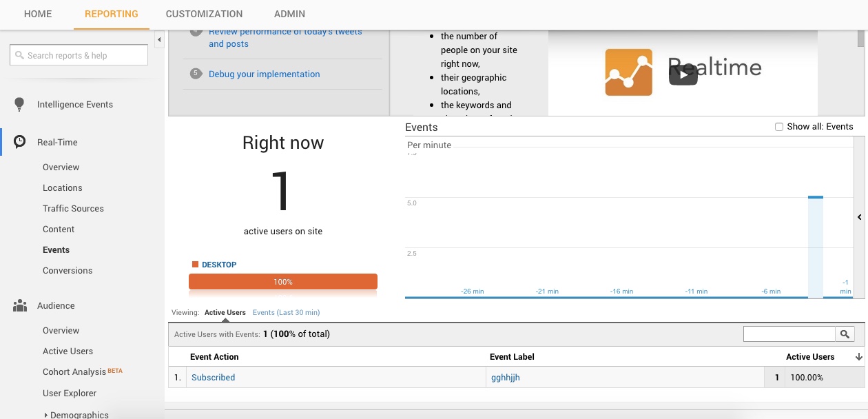Open the User Explorer report
This screenshot has height=419, width=868.
click(x=70, y=393)
